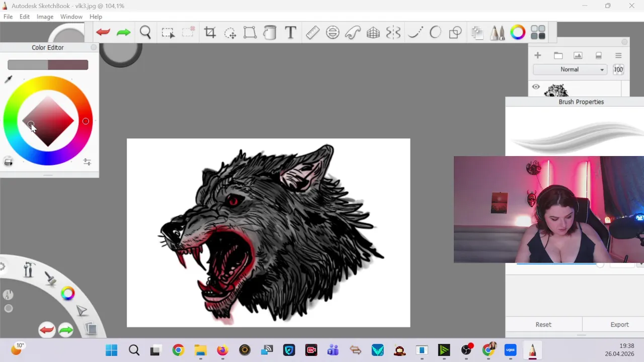Select the Quick Transform tool
Screen dimensions: 644x362
point(230,33)
